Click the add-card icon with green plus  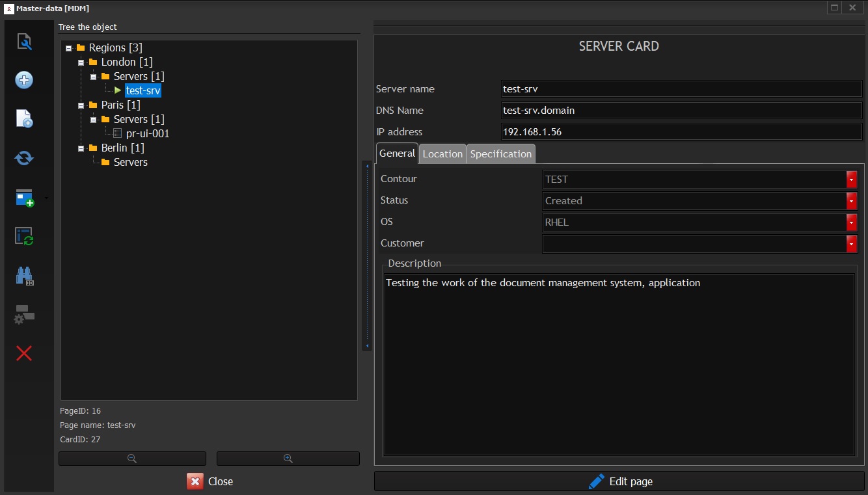coord(25,198)
